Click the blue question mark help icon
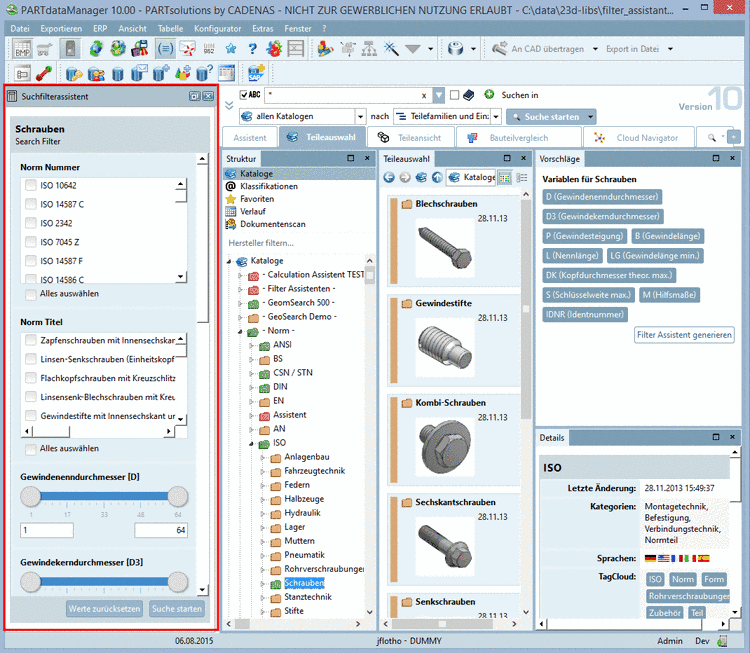Screen dimensions: 750x653 click(252, 48)
